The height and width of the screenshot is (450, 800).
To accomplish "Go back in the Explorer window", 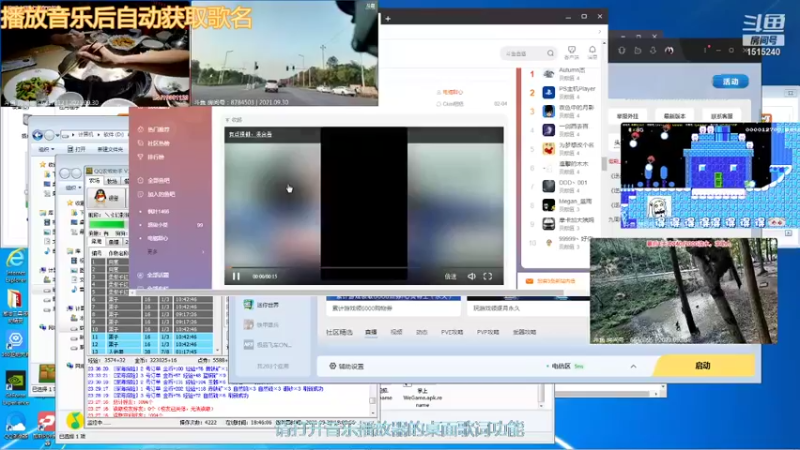I will point(38,135).
